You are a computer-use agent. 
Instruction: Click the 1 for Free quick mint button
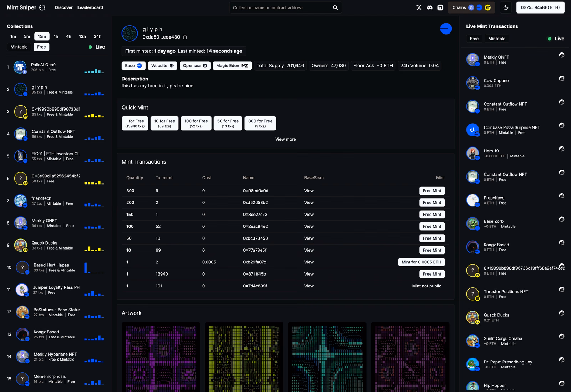point(135,124)
